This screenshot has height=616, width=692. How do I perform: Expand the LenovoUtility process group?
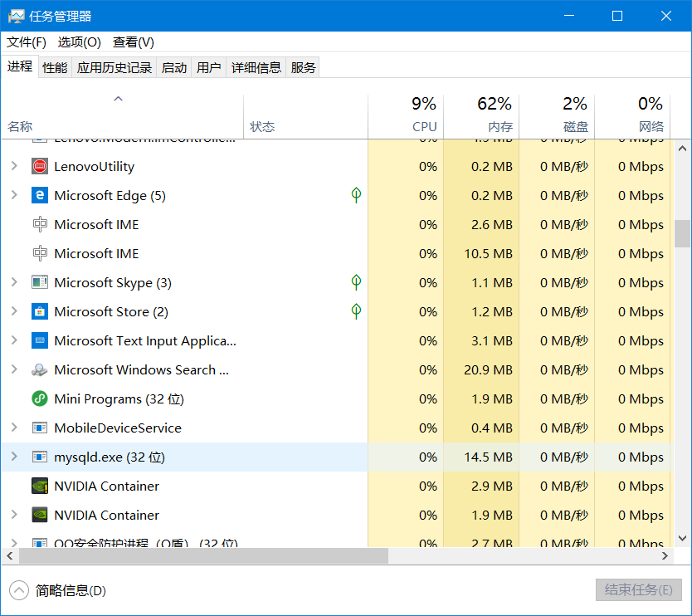pyautogui.click(x=14, y=166)
